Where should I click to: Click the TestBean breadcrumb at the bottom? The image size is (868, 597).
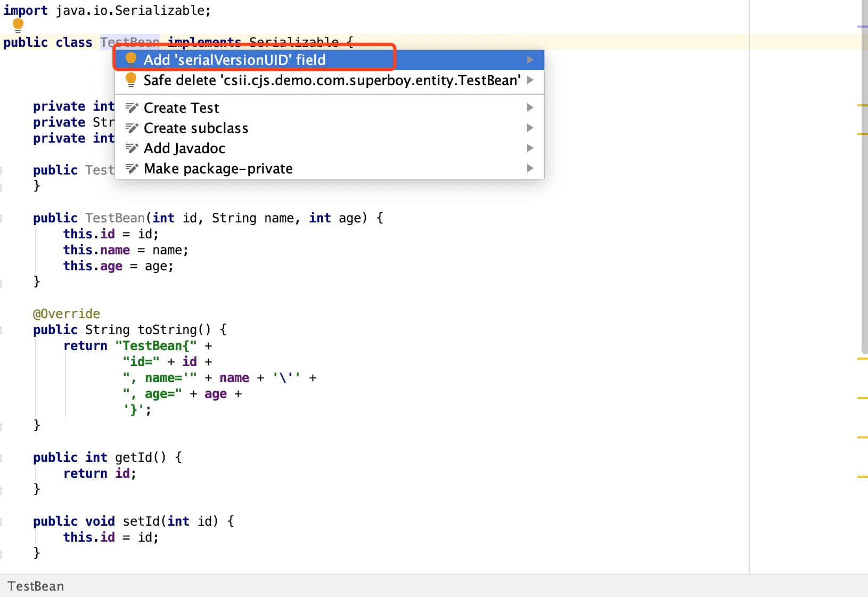click(x=35, y=586)
